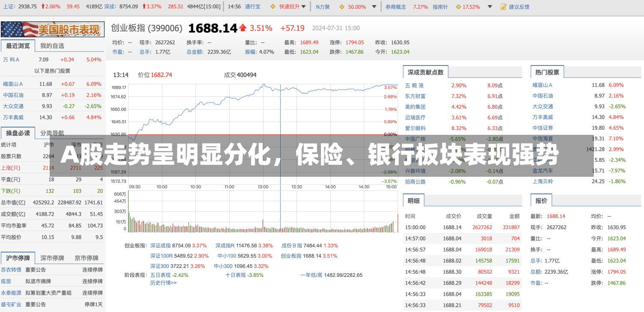Click the notepad icon beside 建议反馈
644x312 pixels.
pos(503,7)
